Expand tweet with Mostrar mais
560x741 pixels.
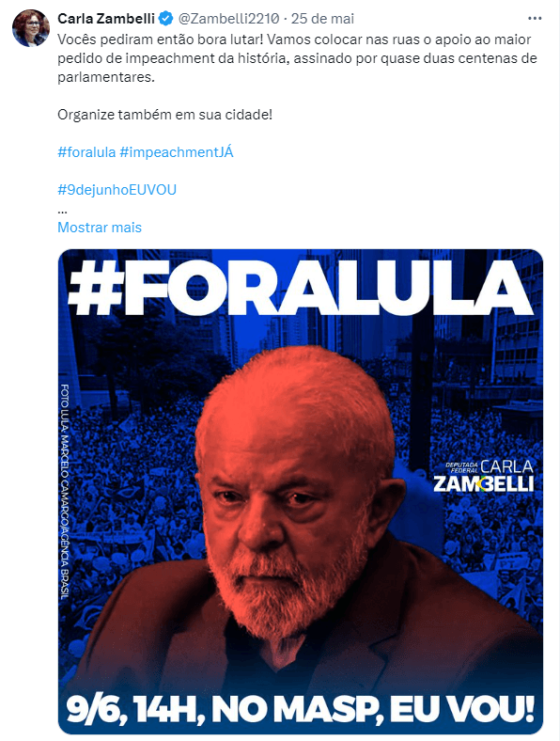coord(100,228)
